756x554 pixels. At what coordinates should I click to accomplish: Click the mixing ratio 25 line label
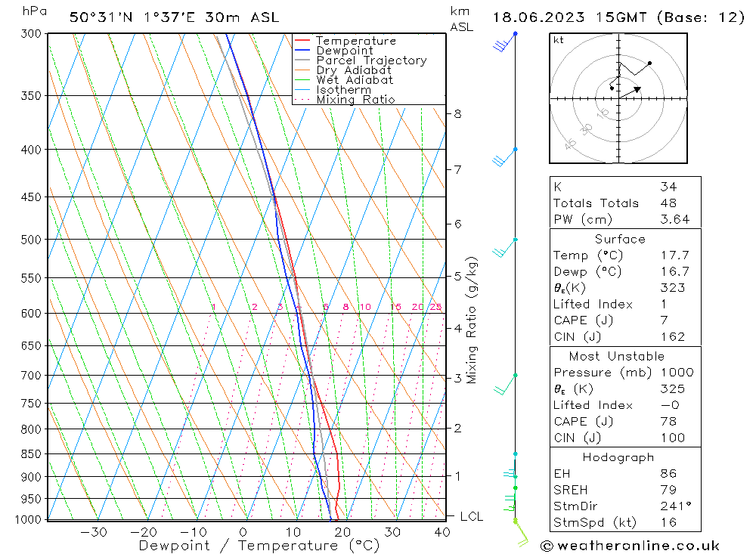tap(436, 307)
